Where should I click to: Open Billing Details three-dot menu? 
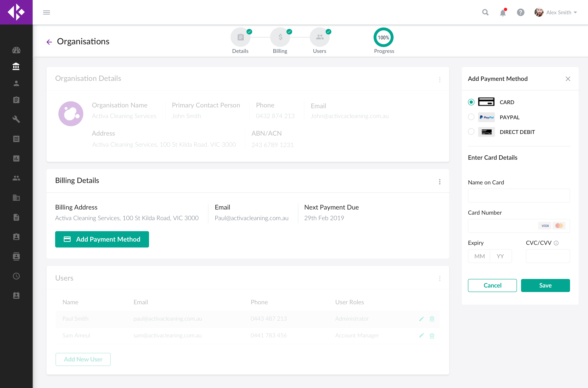coord(440,182)
